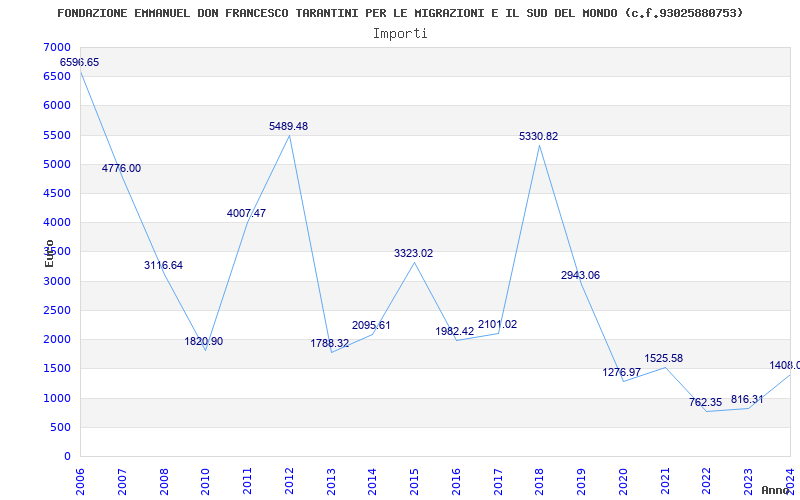This screenshot has height=500, width=800.
Task: Click the 2023 x-axis year label
Action: (x=748, y=482)
